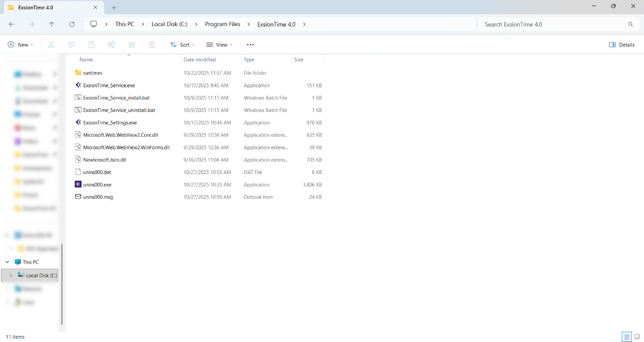Select the ExsionTime_Service.exe application icon
The width and height of the screenshot is (644, 342).
click(78, 85)
